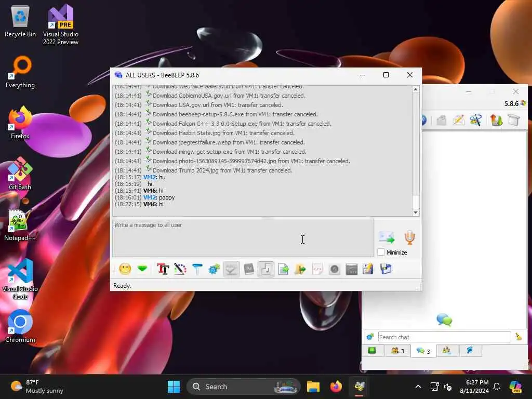Toggle the spell check toolbar button
532x399 pixels.
coord(231,269)
